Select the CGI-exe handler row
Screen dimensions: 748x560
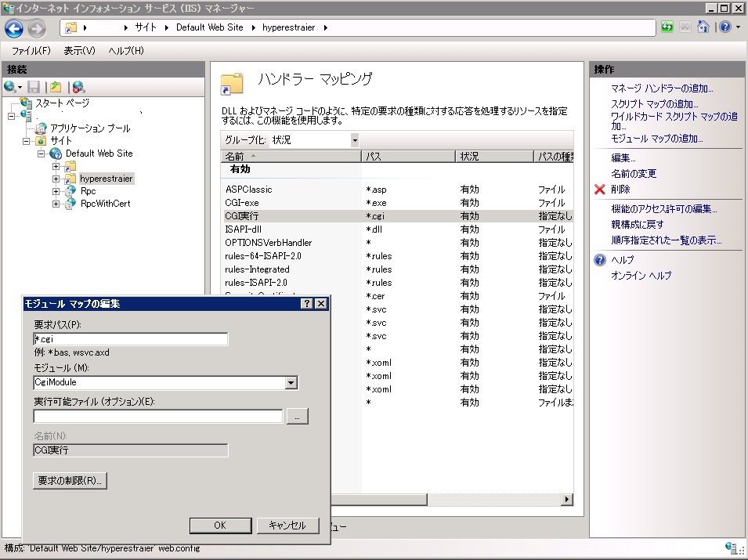[x=397, y=203]
